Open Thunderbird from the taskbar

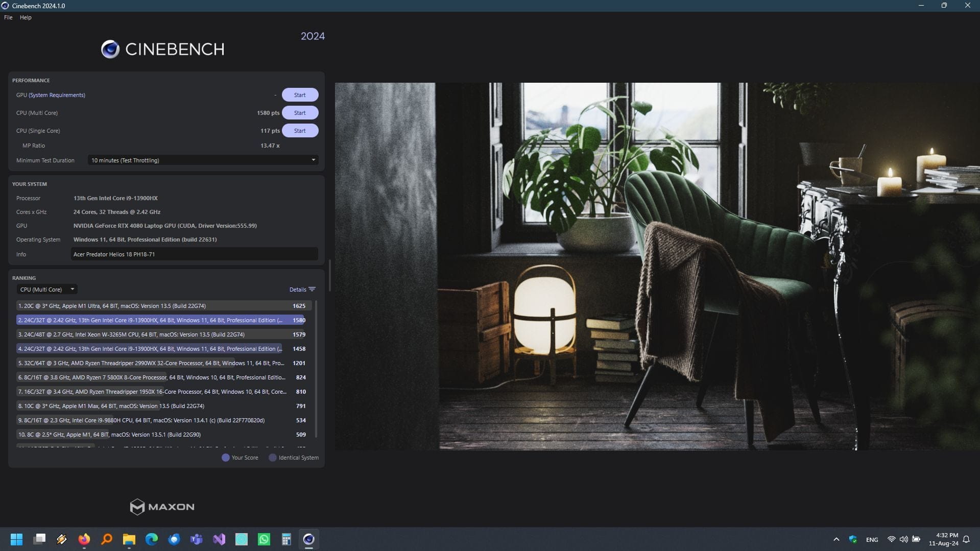point(174,539)
